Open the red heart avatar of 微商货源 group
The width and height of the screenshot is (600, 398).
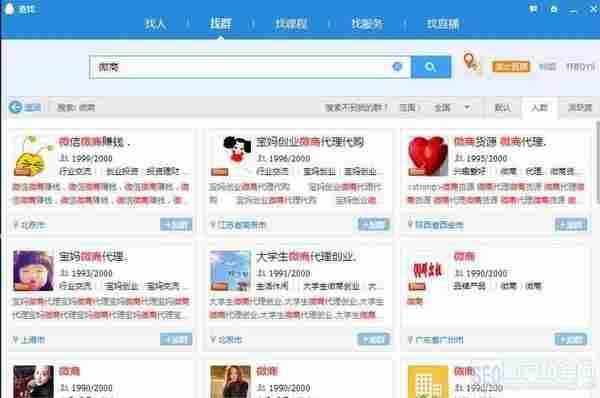pyautogui.click(x=428, y=156)
